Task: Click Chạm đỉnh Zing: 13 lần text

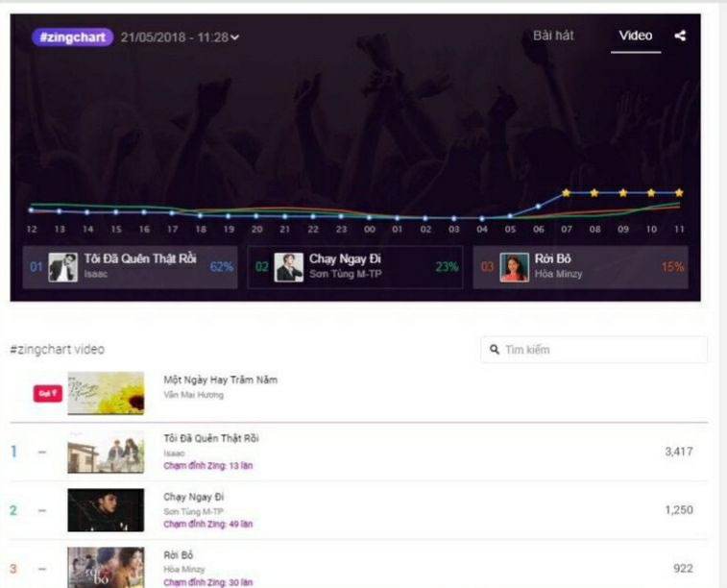Action: (x=208, y=466)
